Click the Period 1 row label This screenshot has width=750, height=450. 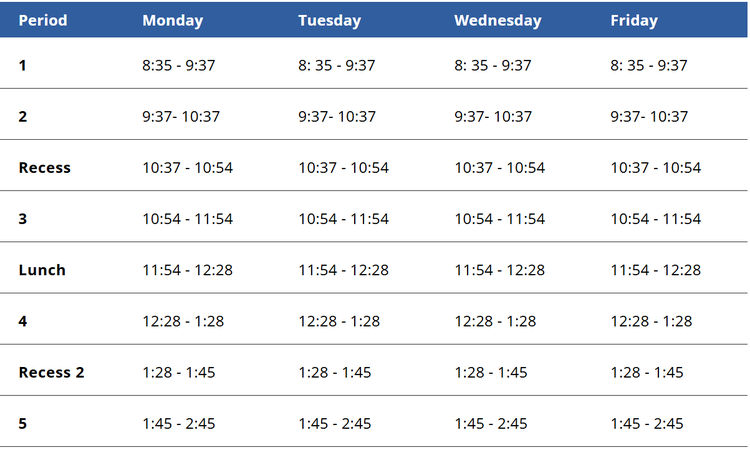coord(23,65)
